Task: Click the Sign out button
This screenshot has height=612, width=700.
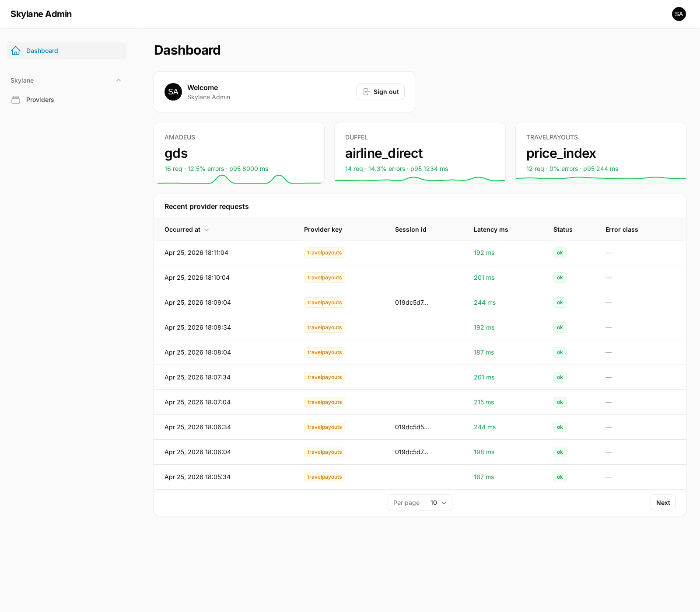Action: coord(381,92)
